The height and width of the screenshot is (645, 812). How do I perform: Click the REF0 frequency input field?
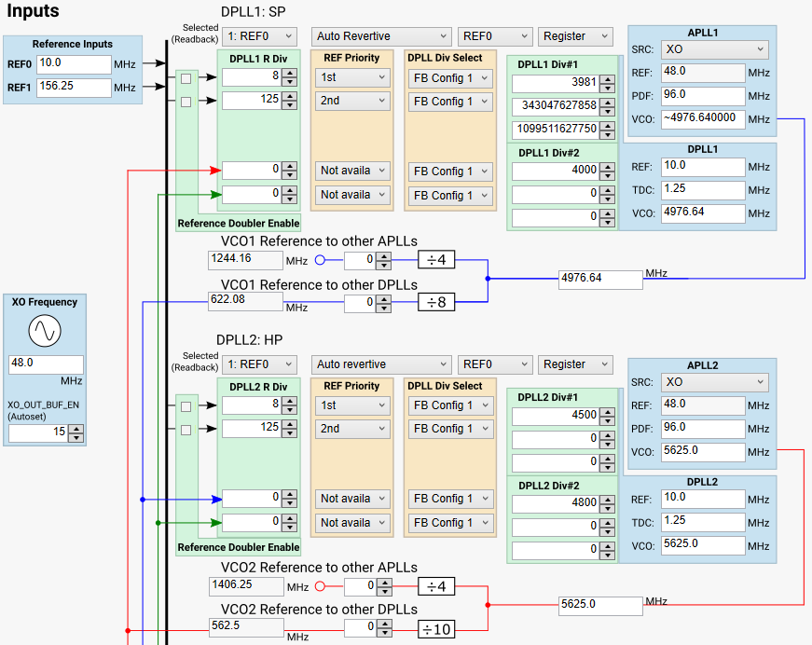(x=74, y=64)
